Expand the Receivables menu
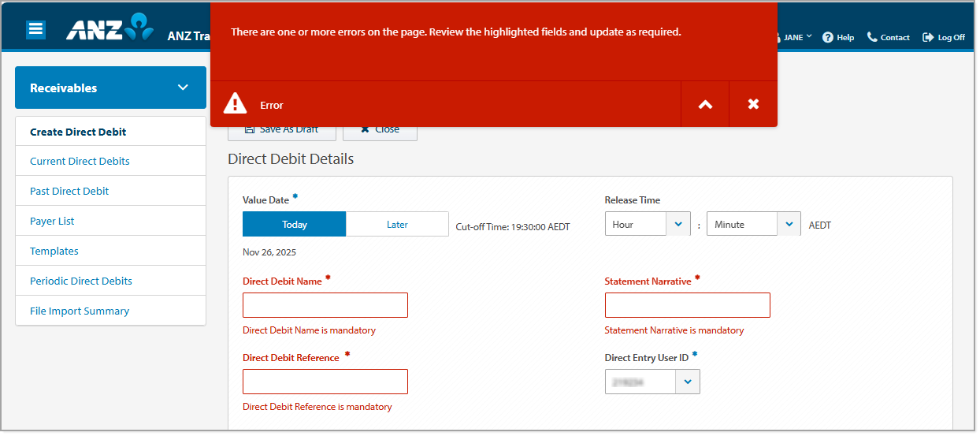980x436 pixels. (x=110, y=88)
